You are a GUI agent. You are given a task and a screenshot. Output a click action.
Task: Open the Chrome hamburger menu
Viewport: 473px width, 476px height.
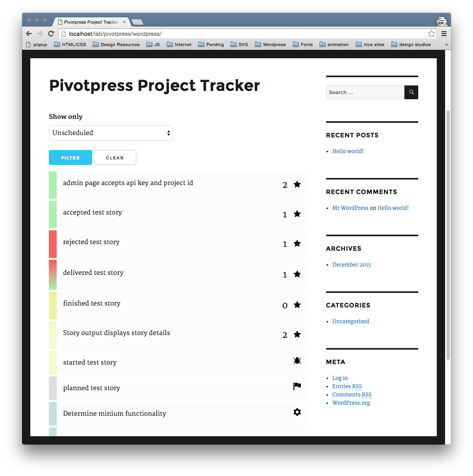[444, 34]
